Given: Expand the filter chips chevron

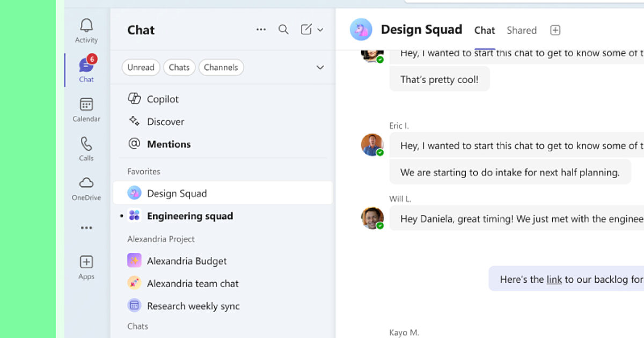Looking at the screenshot, I should point(320,68).
